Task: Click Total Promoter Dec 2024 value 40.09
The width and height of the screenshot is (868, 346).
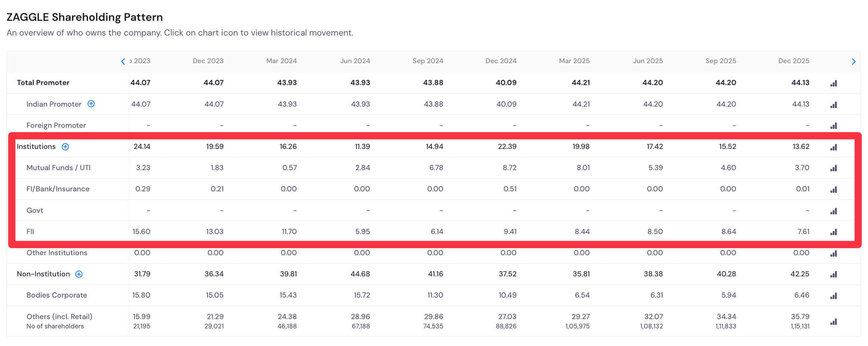Action: pos(506,83)
